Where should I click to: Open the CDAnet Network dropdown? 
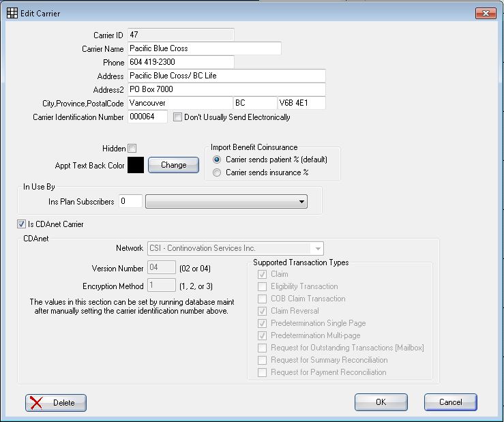(x=235, y=248)
